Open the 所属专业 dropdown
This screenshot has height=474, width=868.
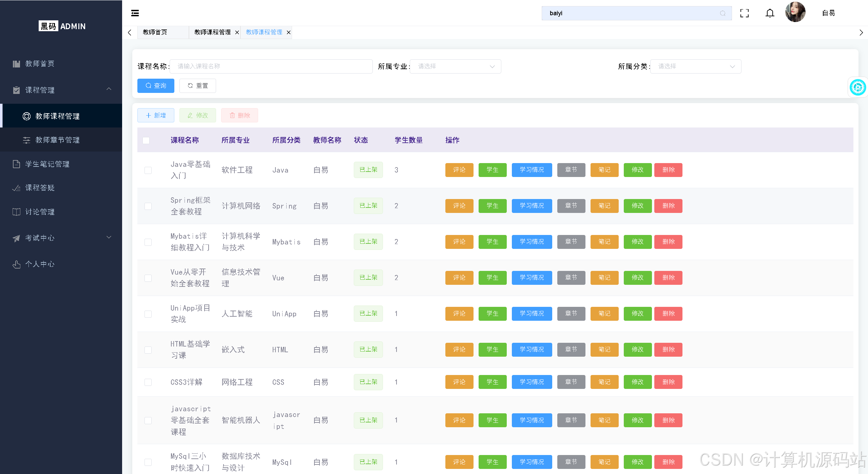tap(455, 66)
